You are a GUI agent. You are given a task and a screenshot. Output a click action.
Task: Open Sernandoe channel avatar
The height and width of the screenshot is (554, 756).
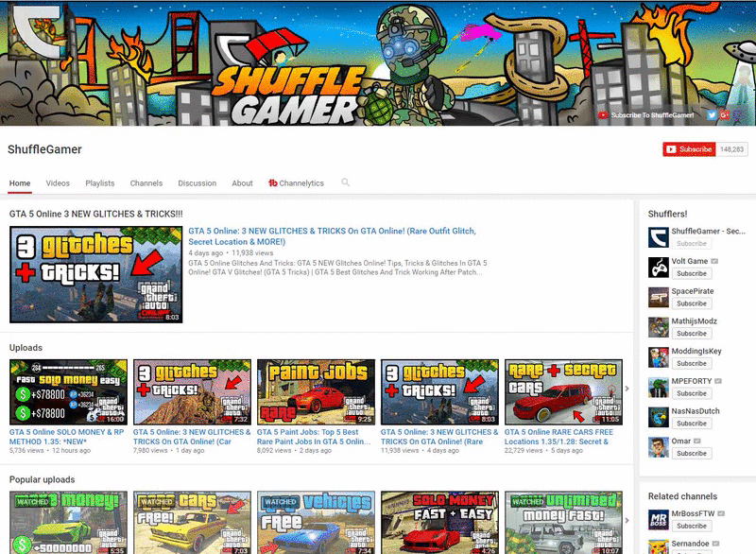[658, 546]
